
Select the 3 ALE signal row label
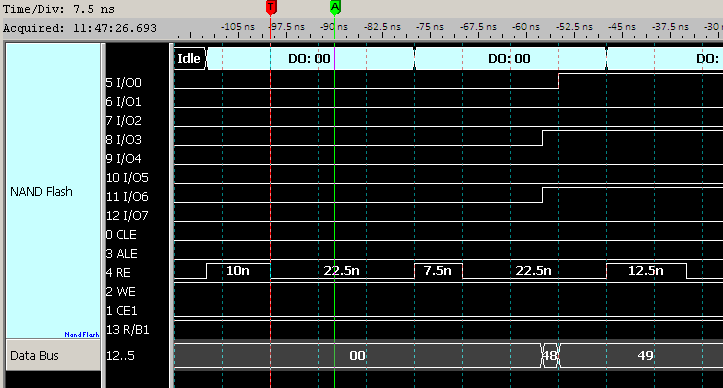pos(122,253)
